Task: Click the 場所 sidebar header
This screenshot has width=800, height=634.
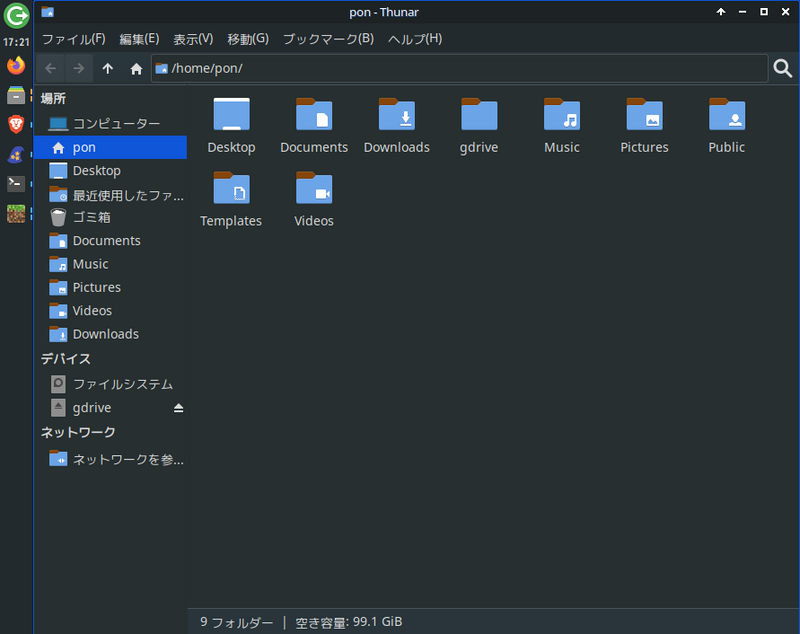Action: tap(53, 98)
